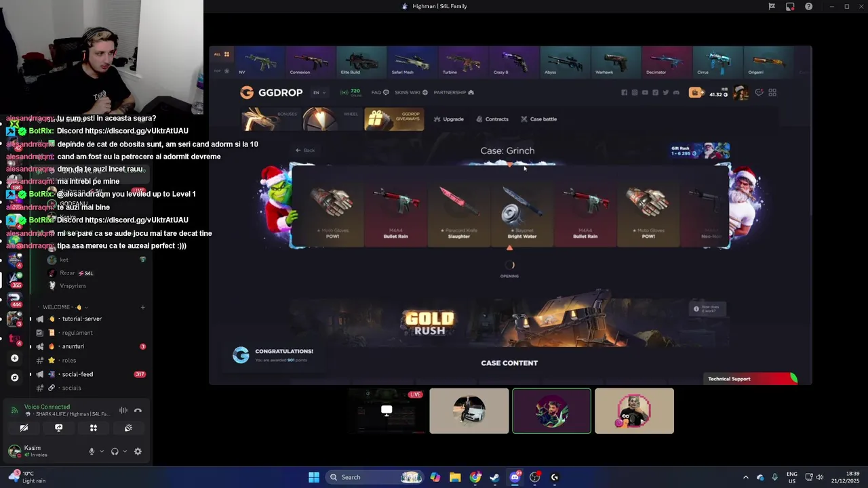Open Discord Threads icon in title bar
This screenshot has height=488, width=868.
(x=772, y=6)
